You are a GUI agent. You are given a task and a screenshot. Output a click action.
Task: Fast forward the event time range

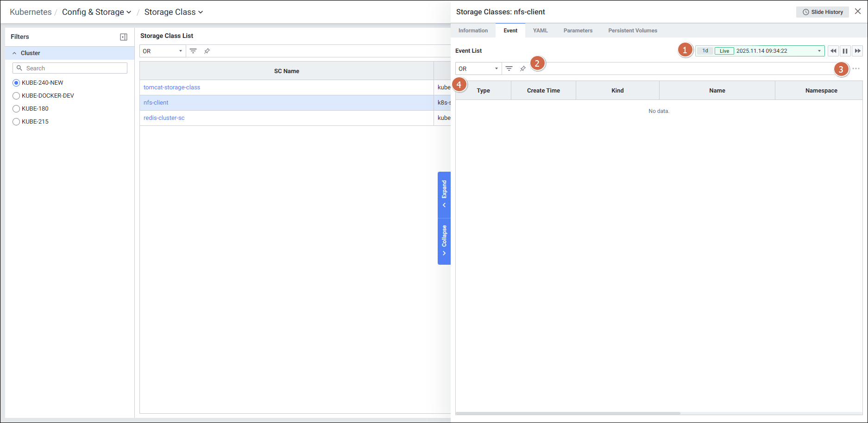857,51
